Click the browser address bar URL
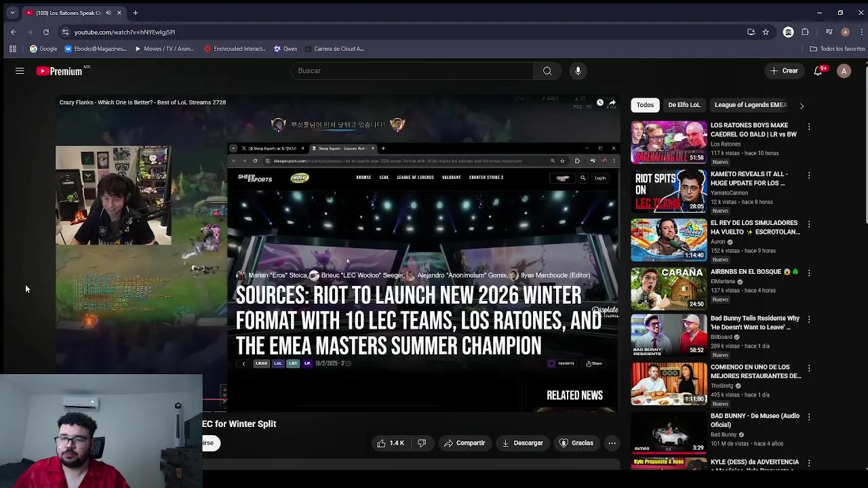This screenshot has height=488, width=868. click(x=125, y=32)
